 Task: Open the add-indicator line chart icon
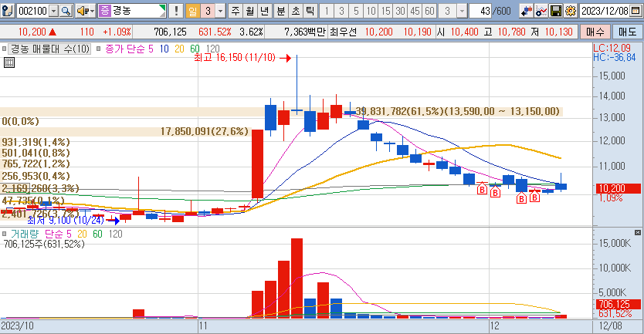(x=541, y=11)
